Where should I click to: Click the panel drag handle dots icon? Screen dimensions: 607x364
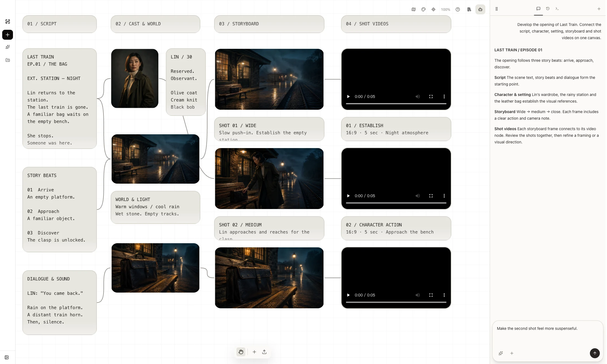[497, 9]
